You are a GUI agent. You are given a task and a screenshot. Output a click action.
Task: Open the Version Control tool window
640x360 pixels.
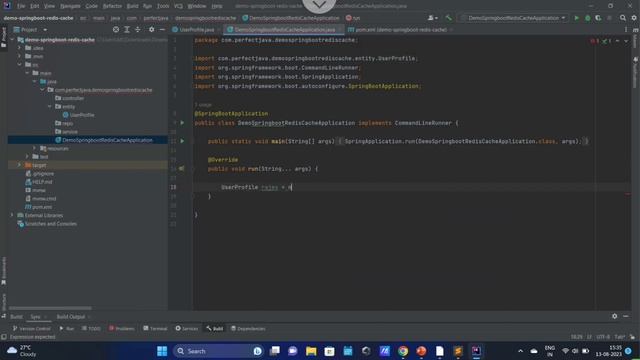[31, 329]
